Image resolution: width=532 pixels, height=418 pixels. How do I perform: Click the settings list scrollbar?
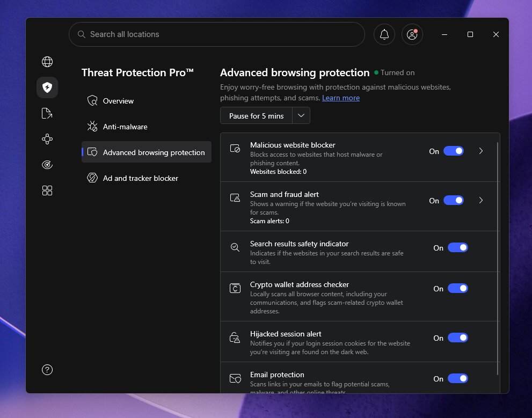[498, 259]
